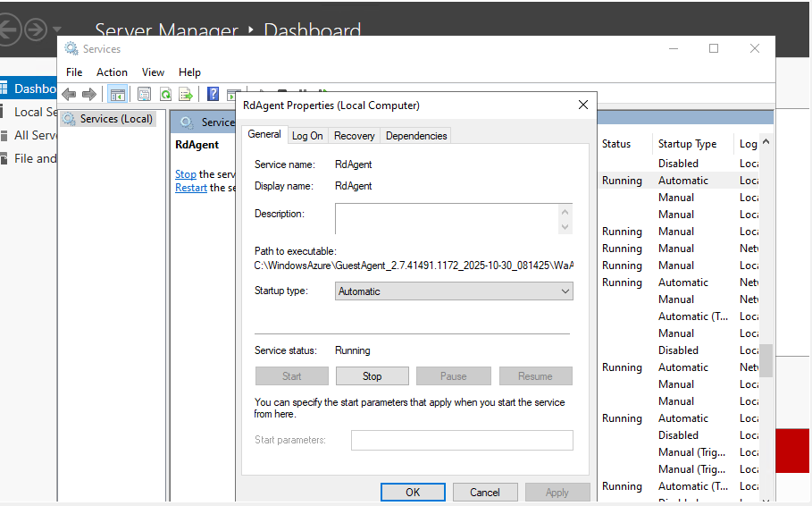Select Services (Local) tree node
Viewport: 812px width, 506px height.
pos(108,119)
